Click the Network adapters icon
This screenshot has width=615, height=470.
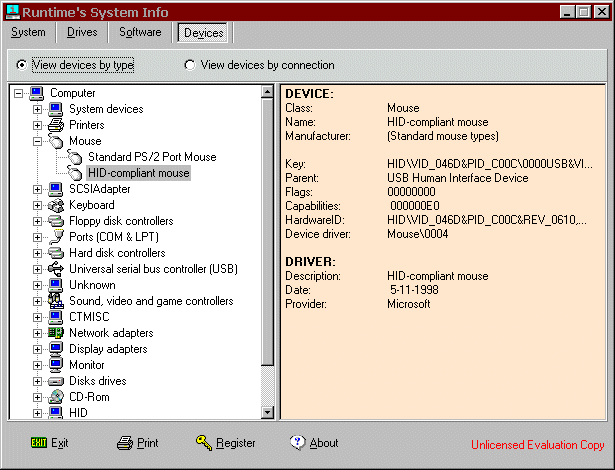(56, 333)
